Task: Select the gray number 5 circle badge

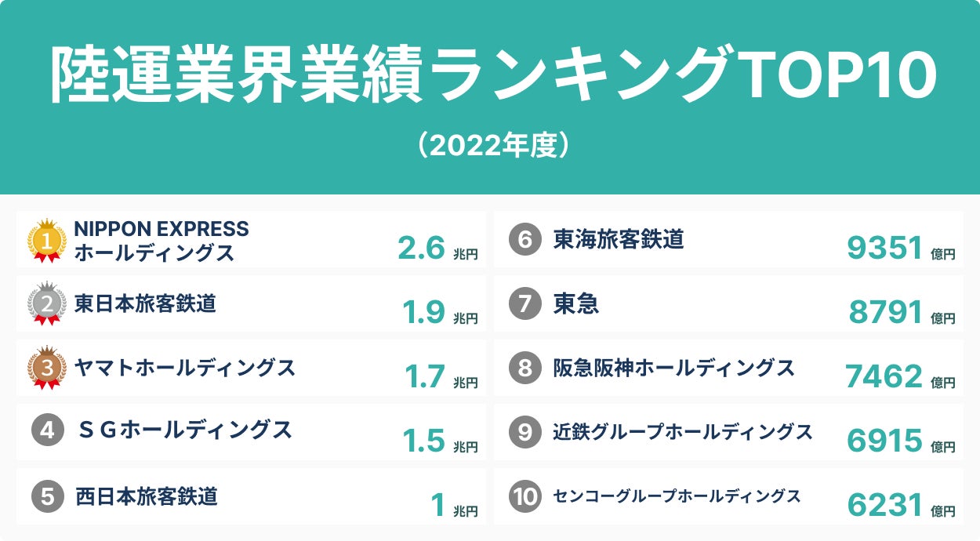Action: coord(48,496)
